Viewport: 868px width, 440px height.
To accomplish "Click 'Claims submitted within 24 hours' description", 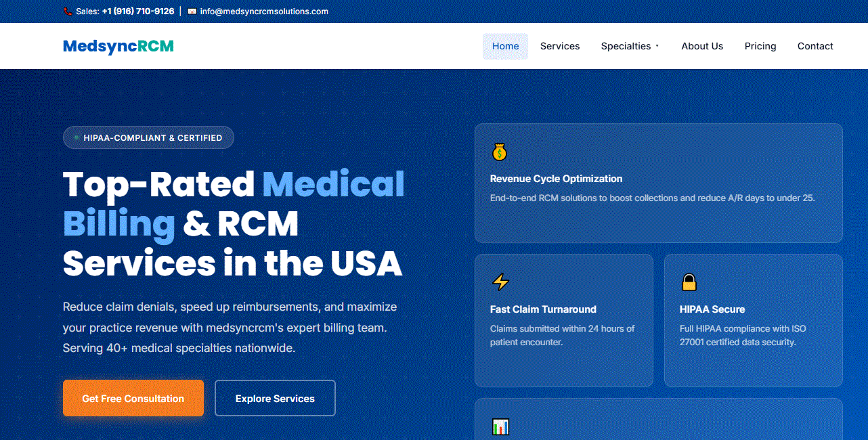I will tap(563, 335).
